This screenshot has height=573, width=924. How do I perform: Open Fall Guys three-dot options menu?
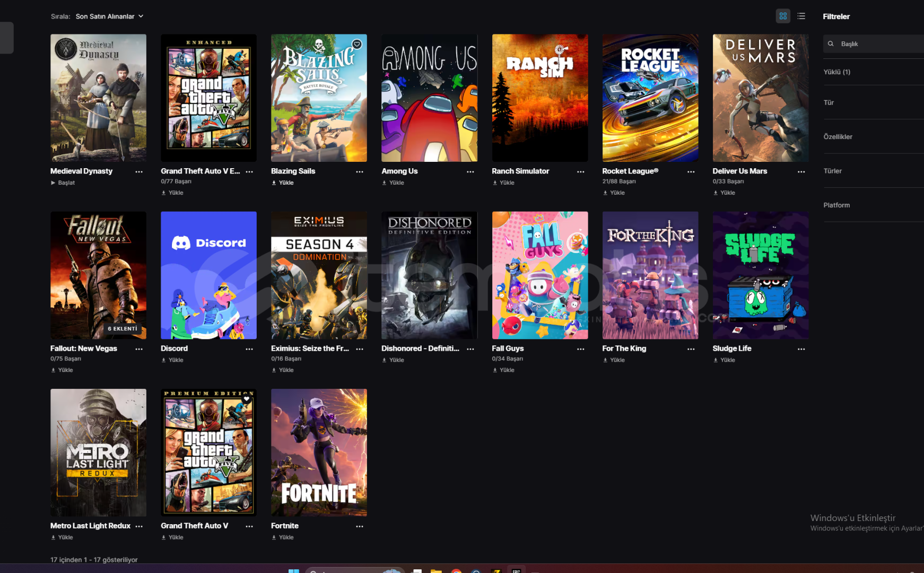pos(581,349)
